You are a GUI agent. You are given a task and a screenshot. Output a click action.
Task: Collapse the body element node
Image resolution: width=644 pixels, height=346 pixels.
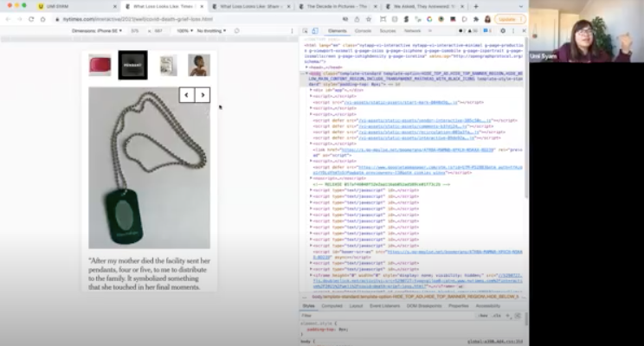(x=306, y=73)
